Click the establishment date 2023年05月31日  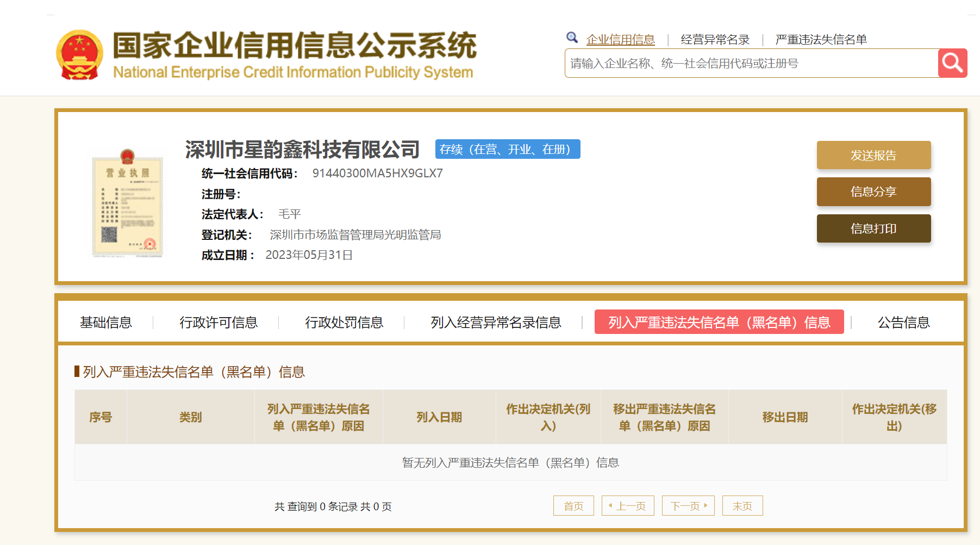point(309,255)
